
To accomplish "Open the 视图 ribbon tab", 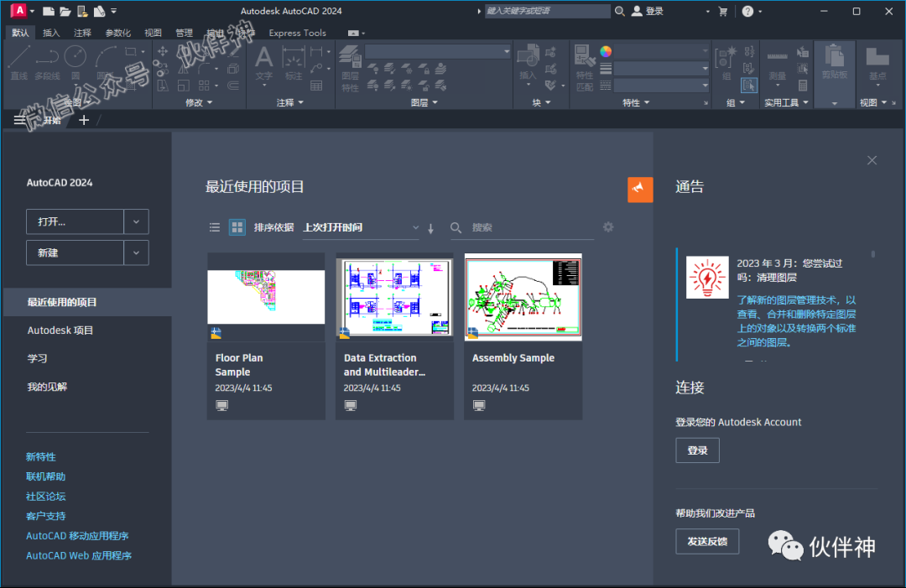I will [x=153, y=33].
